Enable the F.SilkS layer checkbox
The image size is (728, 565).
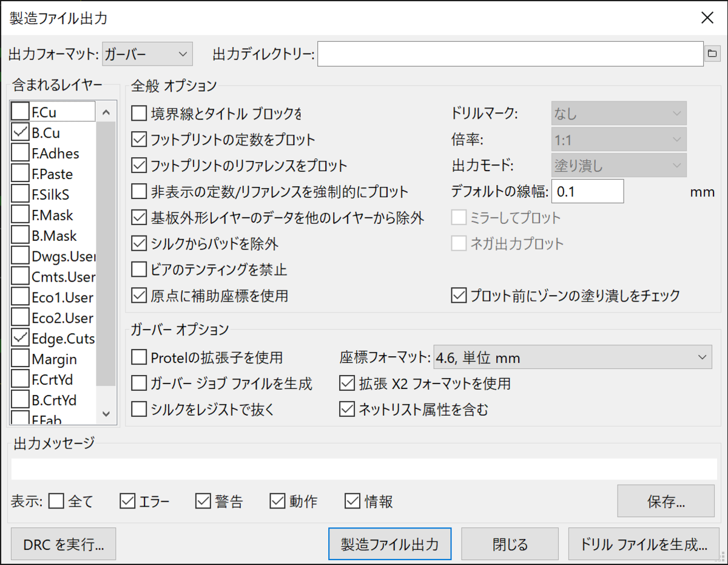click(x=20, y=195)
